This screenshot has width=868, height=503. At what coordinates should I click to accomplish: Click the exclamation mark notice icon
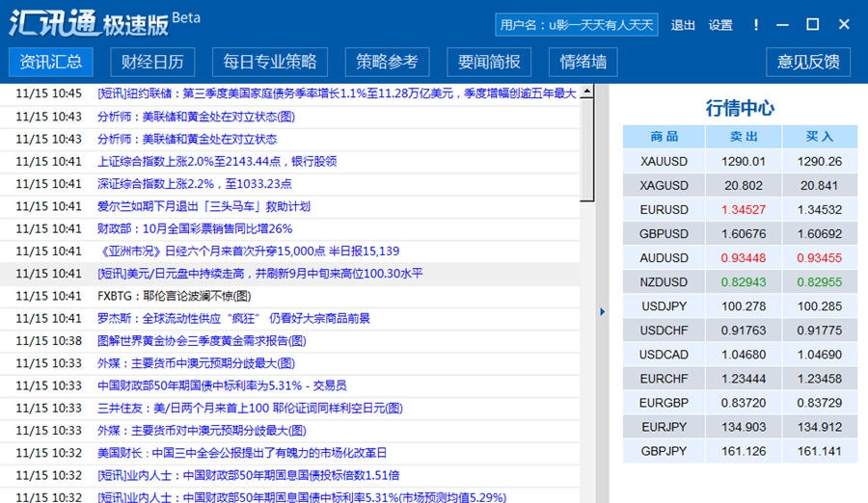pos(756,25)
